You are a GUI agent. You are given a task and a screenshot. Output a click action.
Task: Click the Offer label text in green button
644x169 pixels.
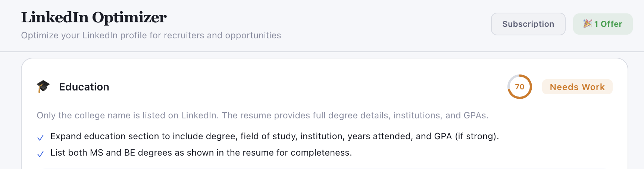[611, 24]
